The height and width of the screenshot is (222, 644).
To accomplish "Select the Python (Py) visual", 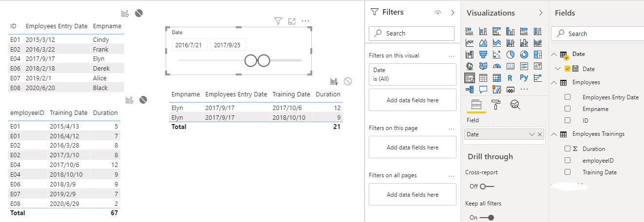I will coord(524,78).
